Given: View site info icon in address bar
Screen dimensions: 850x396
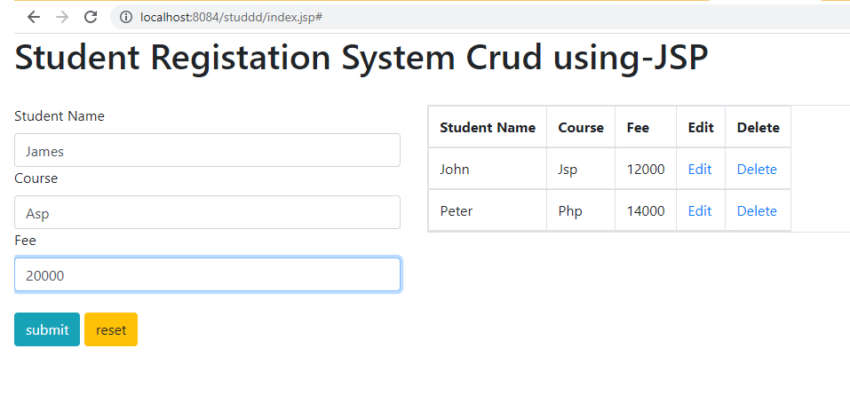Looking at the screenshot, I should click(126, 17).
